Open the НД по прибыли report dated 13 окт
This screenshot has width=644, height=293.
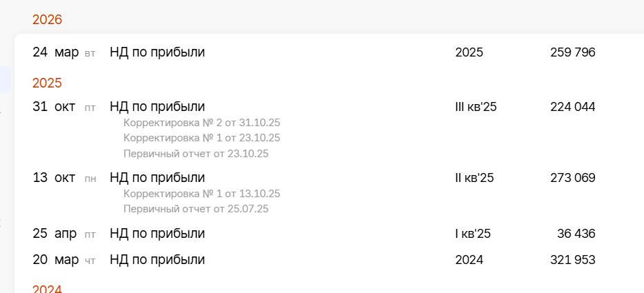click(x=157, y=177)
